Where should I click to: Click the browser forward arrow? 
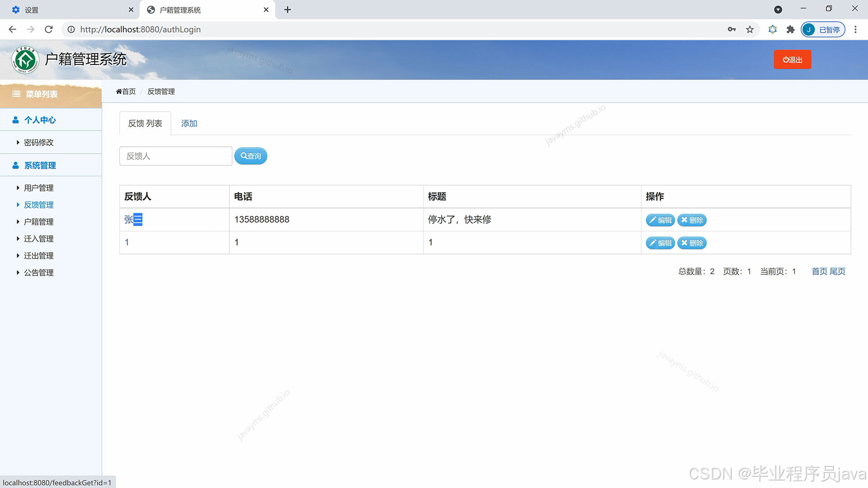click(x=30, y=29)
